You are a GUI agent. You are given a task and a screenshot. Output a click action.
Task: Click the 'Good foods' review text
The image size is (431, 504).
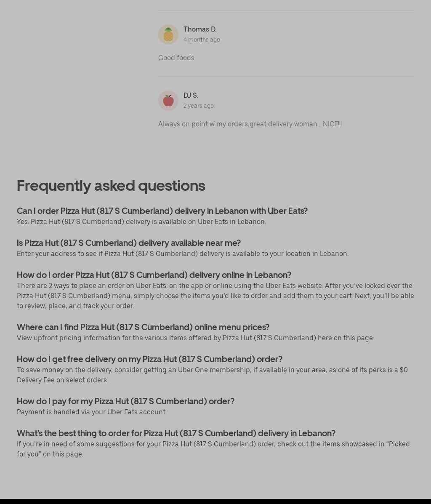pyautogui.click(x=176, y=58)
